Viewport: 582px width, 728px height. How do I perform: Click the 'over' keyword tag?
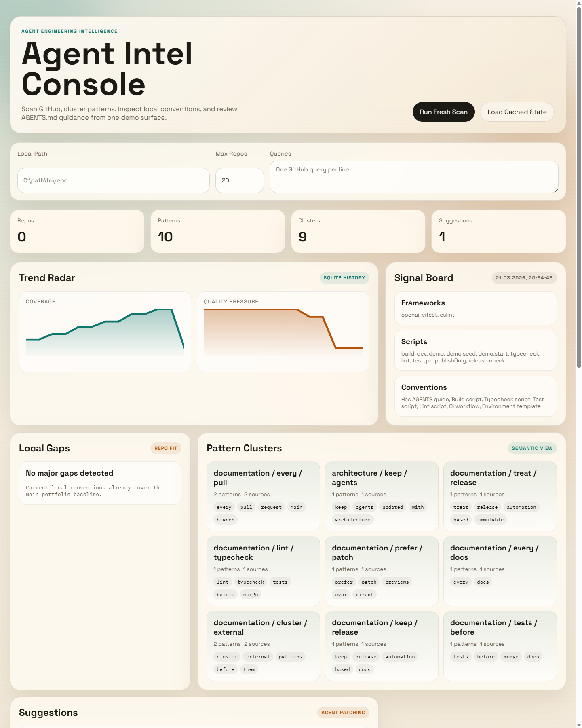coord(341,595)
